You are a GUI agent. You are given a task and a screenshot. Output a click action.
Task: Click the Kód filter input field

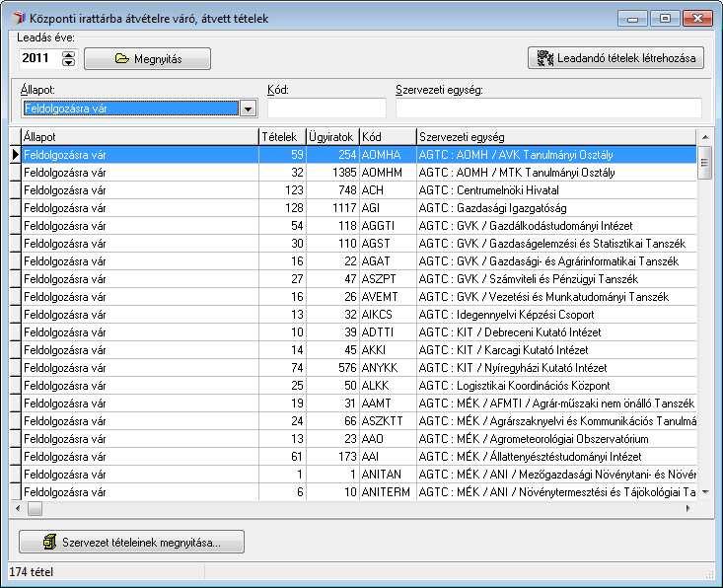[x=326, y=108]
